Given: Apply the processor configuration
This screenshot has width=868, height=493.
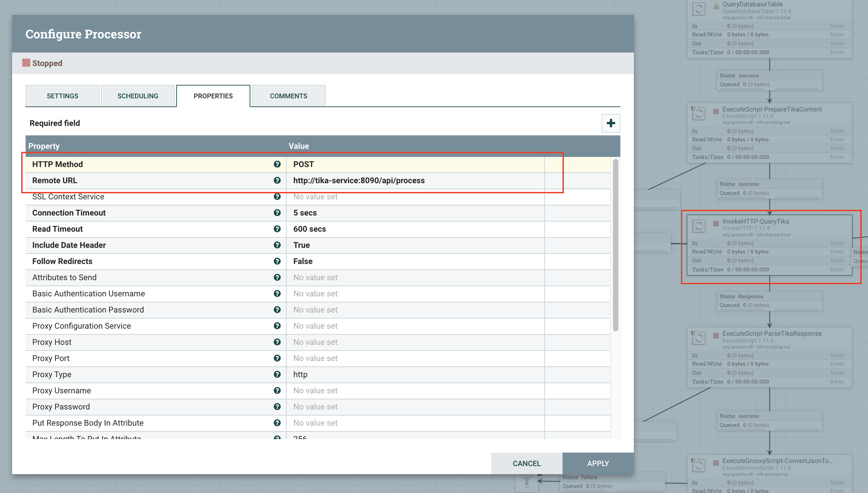Looking at the screenshot, I should 598,463.
